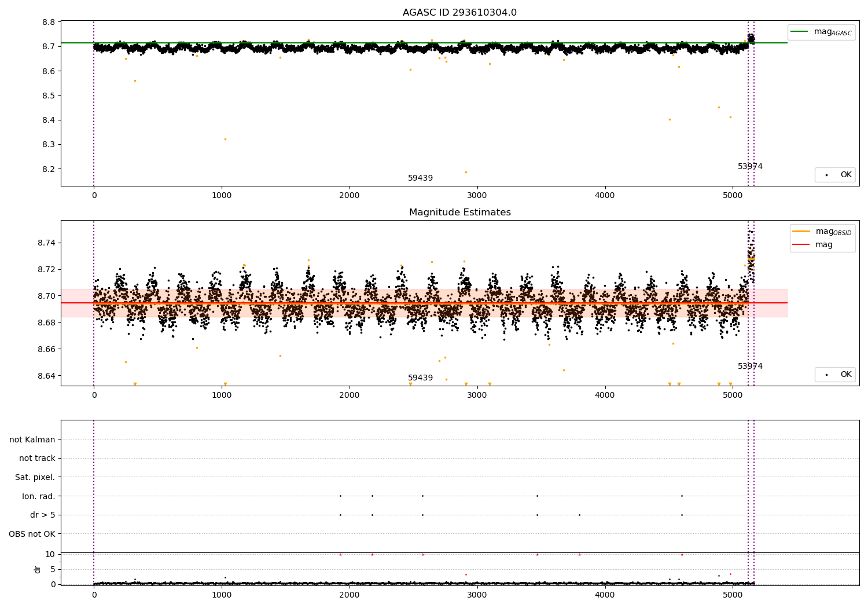Screen dimensions: 868x608
Task: Click the "59439" annotation in the top plot
Action: tap(420, 178)
